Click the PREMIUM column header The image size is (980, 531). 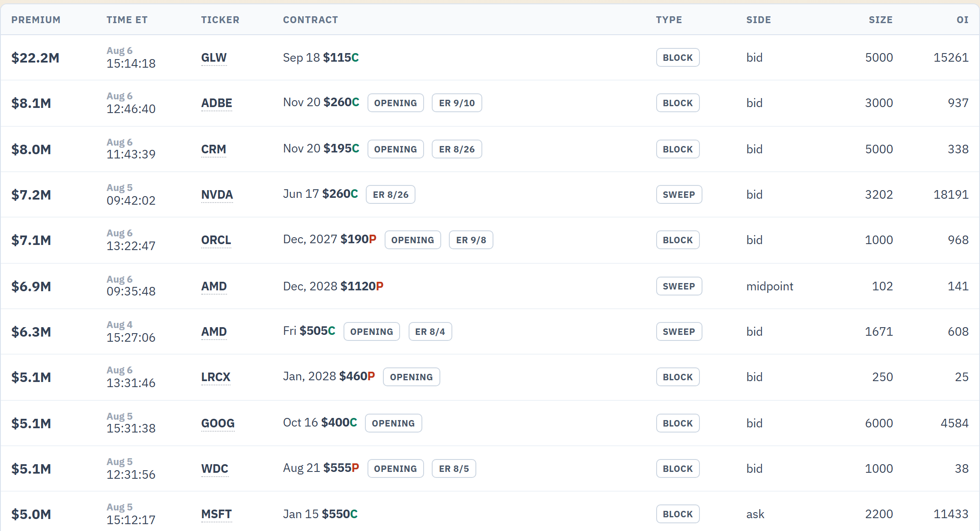coord(36,20)
